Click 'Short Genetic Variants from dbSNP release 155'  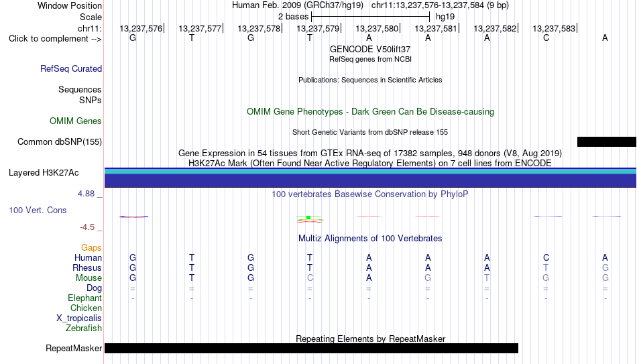click(370, 133)
